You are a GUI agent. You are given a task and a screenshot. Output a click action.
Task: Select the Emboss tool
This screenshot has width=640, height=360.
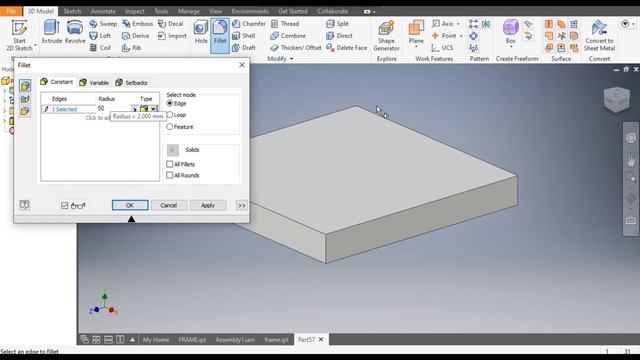pyautogui.click(x=138, y=24)
